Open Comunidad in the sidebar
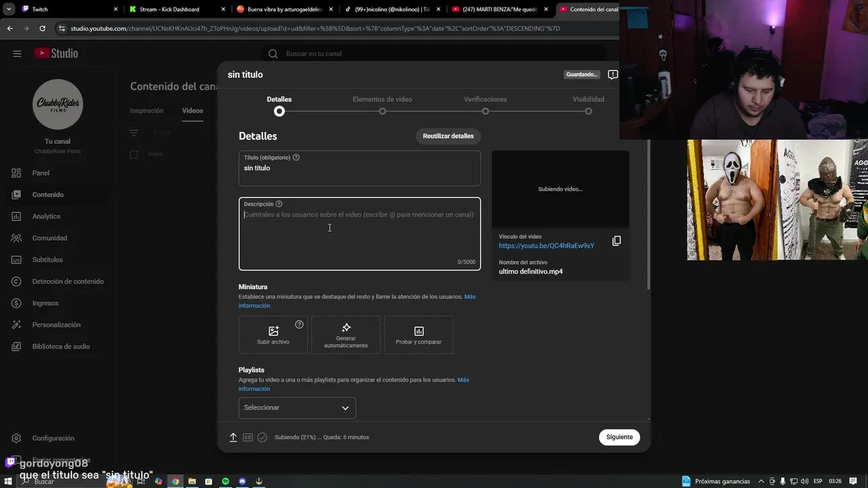868x488 pixels. point(50,238)
